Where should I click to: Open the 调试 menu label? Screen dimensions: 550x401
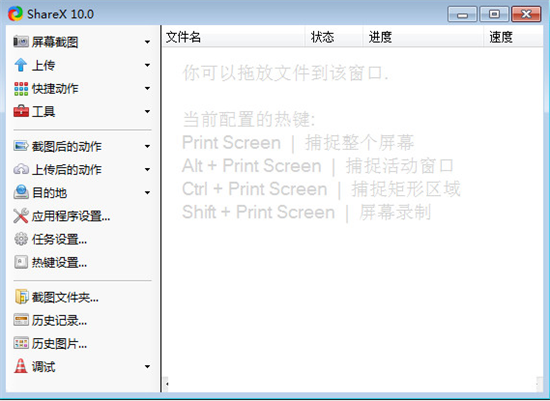click(43, 367)
